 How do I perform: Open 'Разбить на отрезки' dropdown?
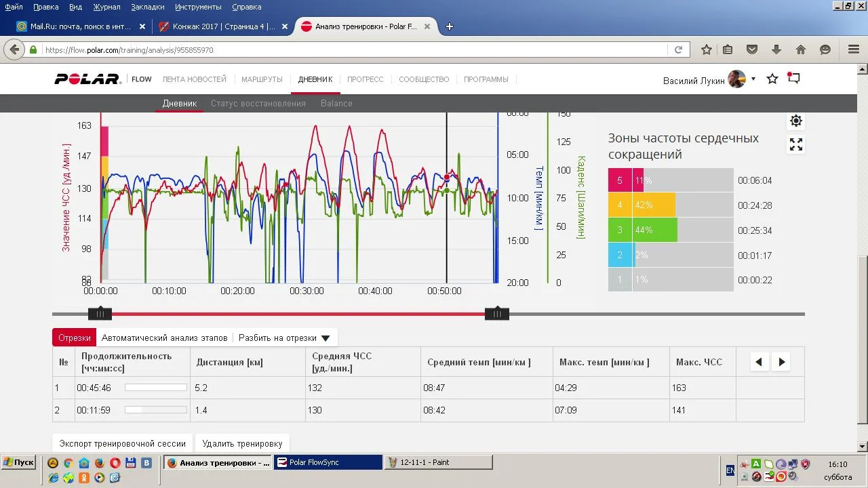click(284, 338)
